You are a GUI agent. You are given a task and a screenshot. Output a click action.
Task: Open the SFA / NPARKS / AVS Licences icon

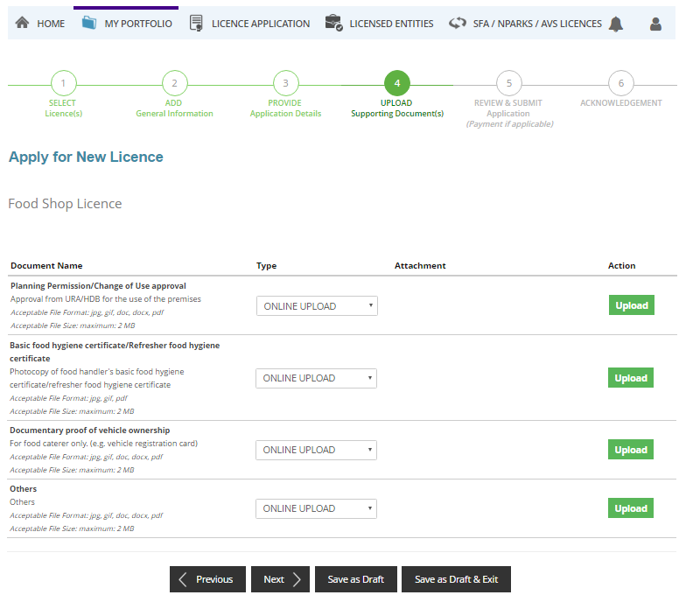[458, 24]
